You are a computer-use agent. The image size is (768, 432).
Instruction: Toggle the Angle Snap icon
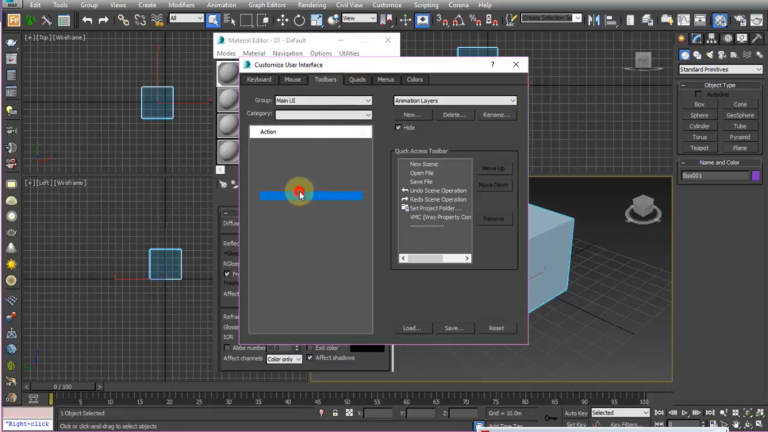pos(458,20)
